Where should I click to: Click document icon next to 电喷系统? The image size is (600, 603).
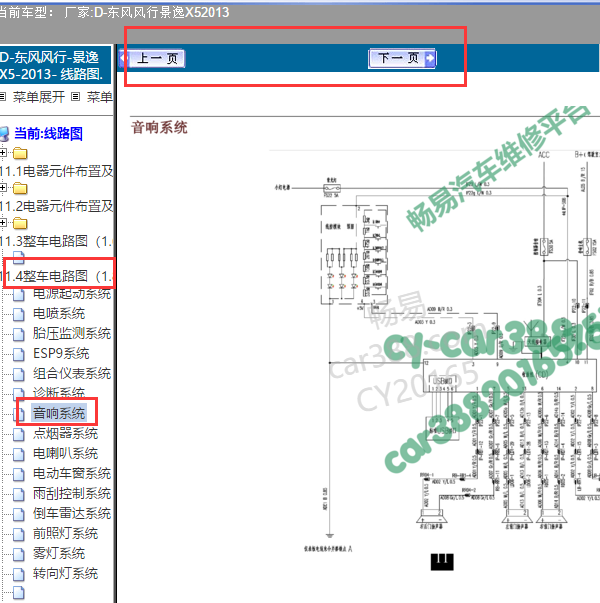(x=18, y=314)
